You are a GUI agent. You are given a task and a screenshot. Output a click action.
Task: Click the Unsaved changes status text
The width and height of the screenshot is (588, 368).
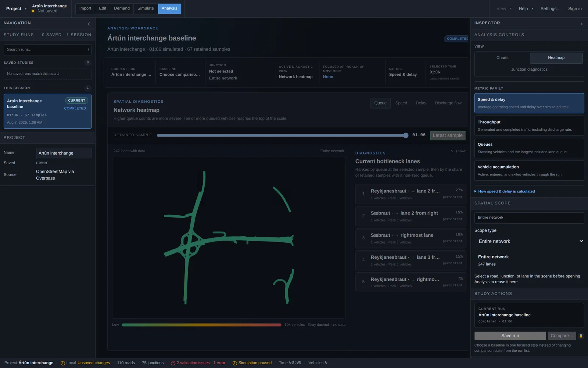point(94,363)
